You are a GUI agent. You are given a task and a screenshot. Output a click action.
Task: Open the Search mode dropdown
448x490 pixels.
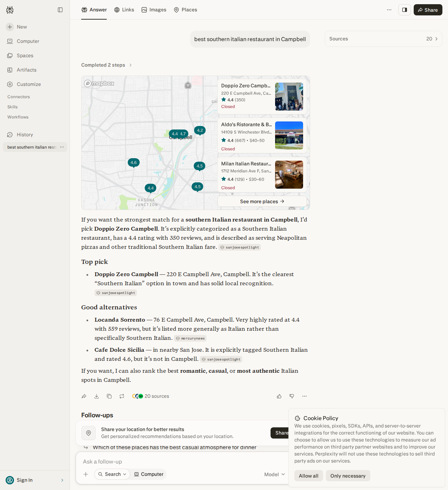[x=112, y=474]
